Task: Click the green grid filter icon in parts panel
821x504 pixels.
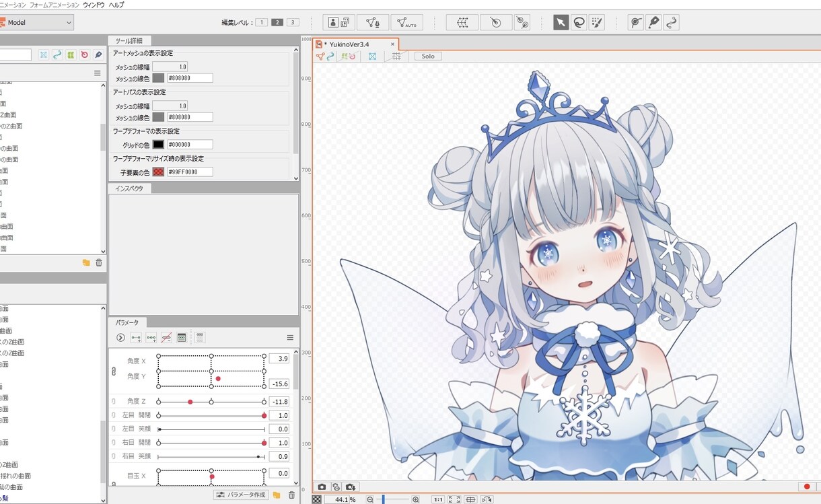Action: click(71, 55)
